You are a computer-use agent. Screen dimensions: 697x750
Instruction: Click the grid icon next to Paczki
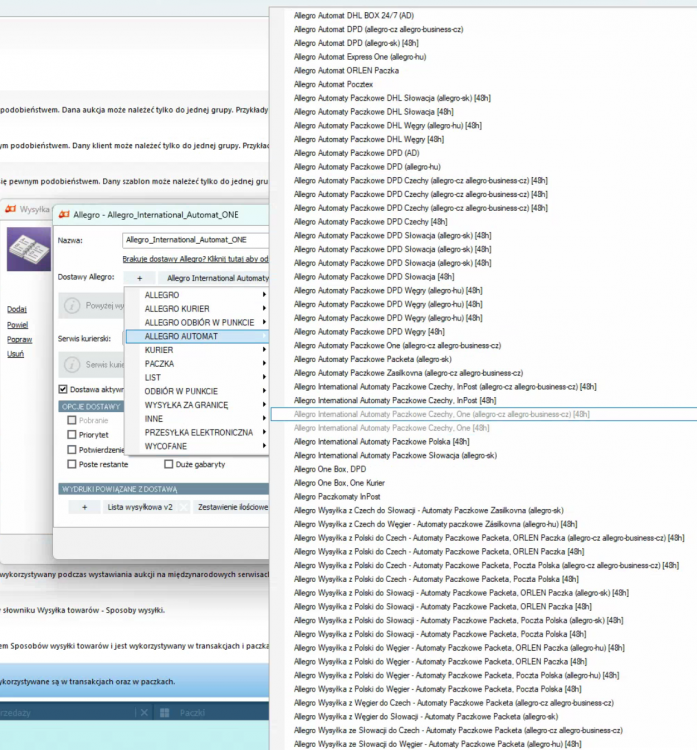click(x=165, y=713)
